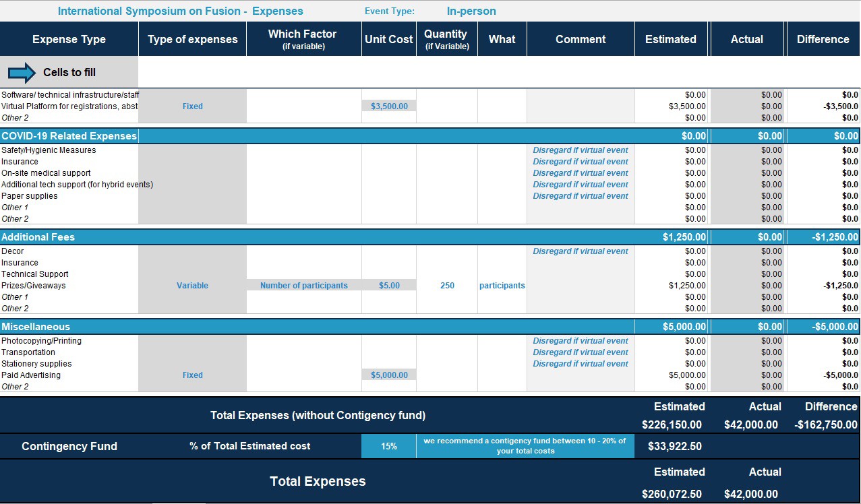Click the $3,500.00 unit cost cell

pyautogui.click(x=388, y=106)
